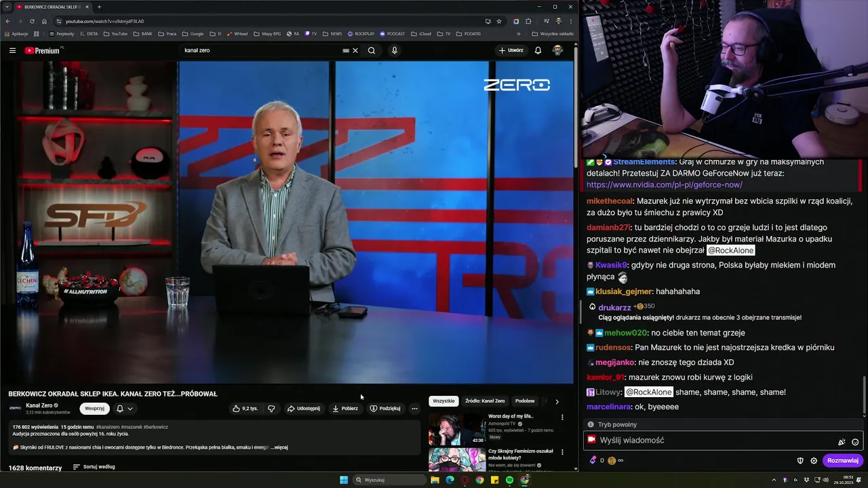Screen dimensions: 868x488
Task: Open 'Worst day of my life' thumbnail
Action: (456, 428)
